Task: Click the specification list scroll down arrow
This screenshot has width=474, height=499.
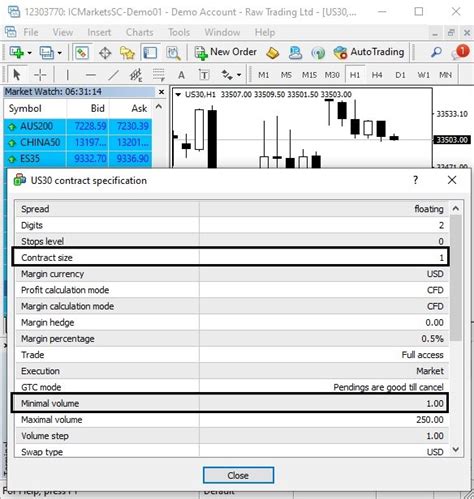Action: pos(456,450)
